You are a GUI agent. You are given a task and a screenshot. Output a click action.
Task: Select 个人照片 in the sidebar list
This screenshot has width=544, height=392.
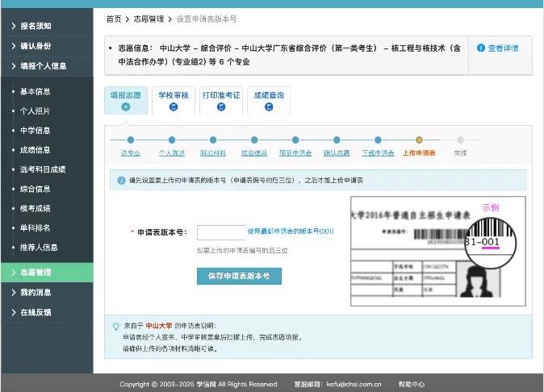(35, 111)
